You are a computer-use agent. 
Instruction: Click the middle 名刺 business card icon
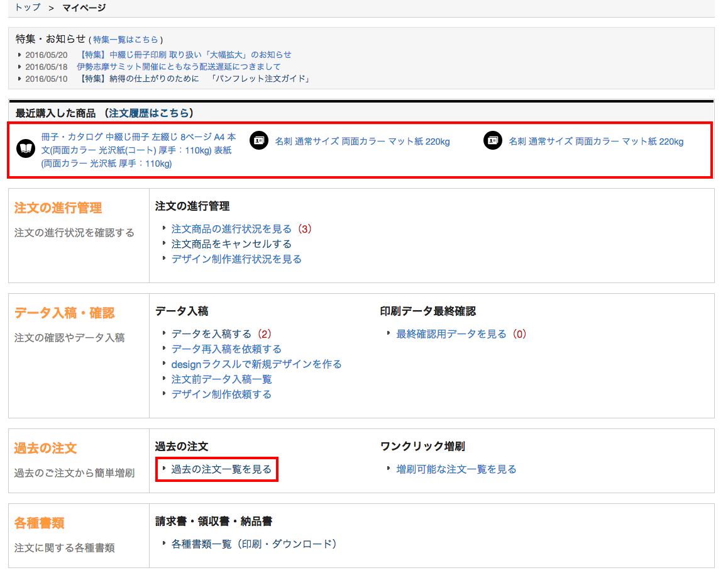tap(258, 141)
